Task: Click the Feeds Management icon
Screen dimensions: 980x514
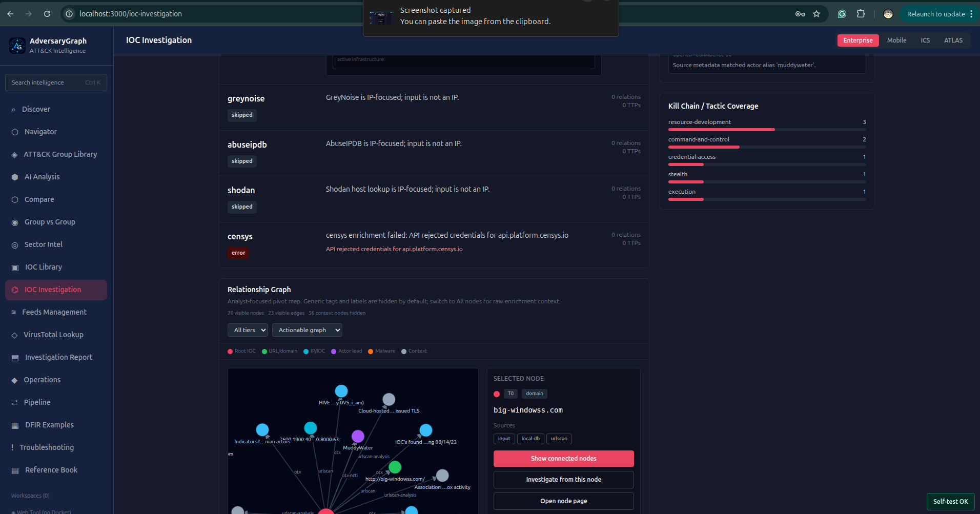Action: pos(14,312)
